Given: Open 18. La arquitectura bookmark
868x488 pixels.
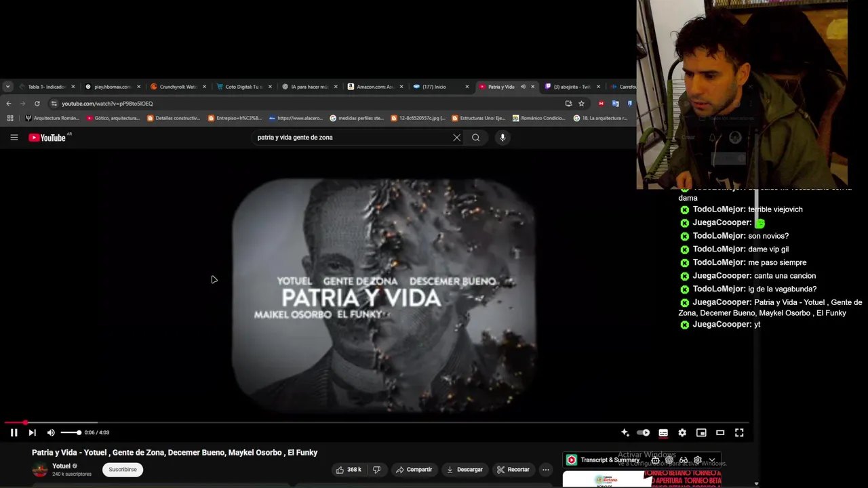Looking at the screenshot, I should (x=601, y=118).
